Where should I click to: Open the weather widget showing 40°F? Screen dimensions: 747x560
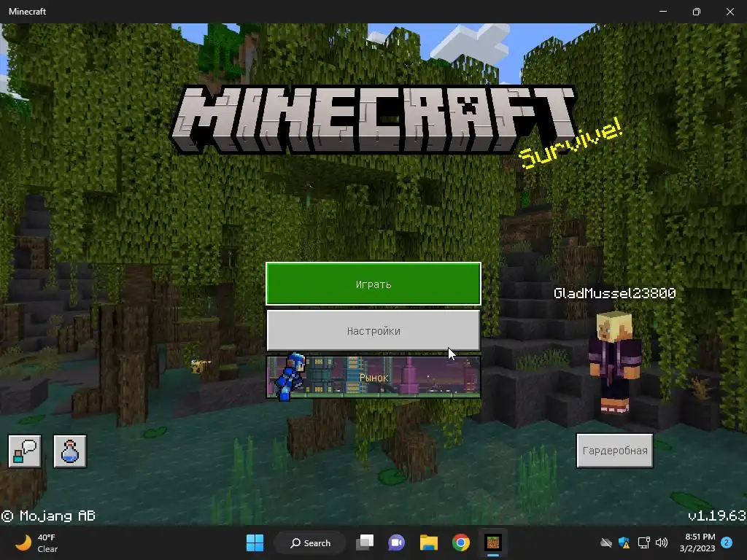click(36, 542)
